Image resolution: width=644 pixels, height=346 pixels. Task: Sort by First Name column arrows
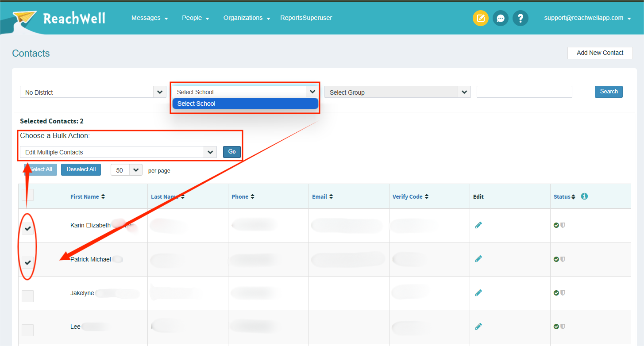103,197
